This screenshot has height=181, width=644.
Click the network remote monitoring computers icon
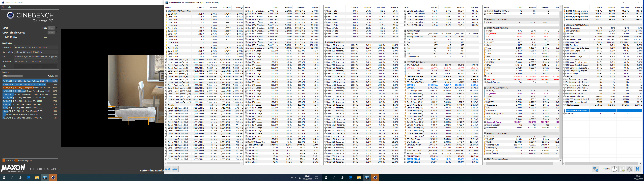pos(596,169)
